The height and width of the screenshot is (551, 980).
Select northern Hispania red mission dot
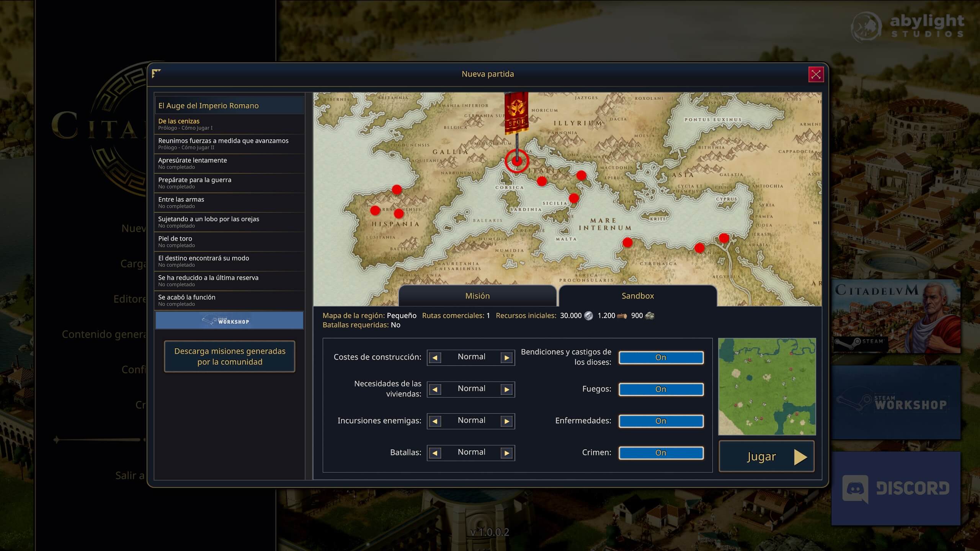[x=397, y=189]
